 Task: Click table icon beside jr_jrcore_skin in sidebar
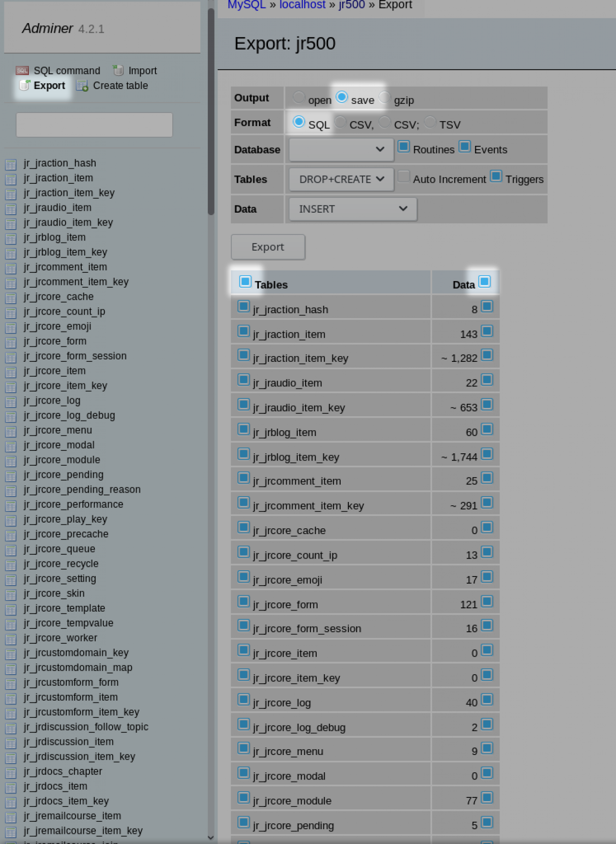(11, 595)
